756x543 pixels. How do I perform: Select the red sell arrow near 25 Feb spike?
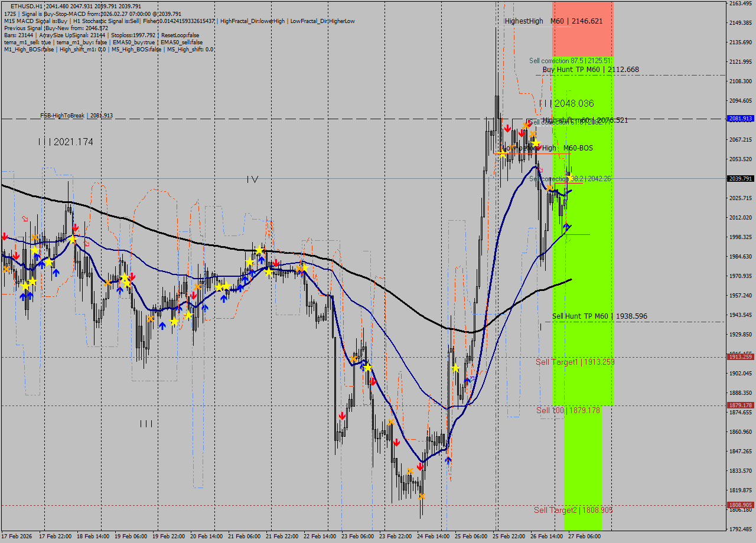507,127
